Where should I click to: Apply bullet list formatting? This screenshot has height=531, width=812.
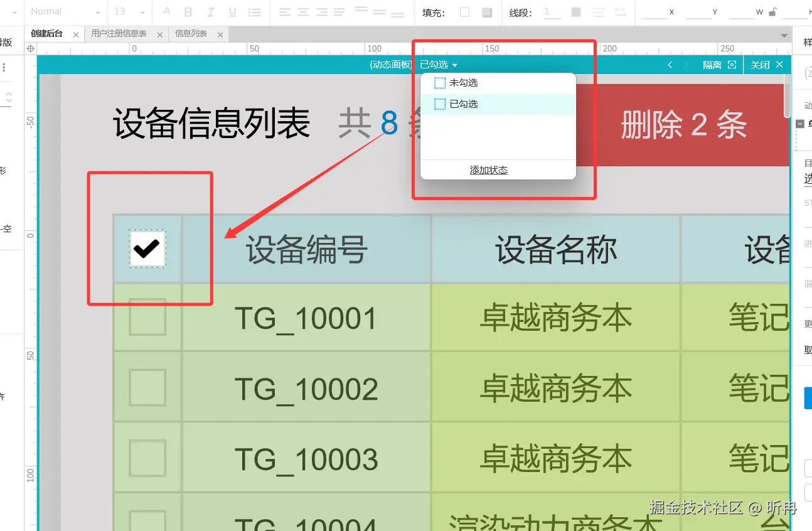(x=254, y=12)
